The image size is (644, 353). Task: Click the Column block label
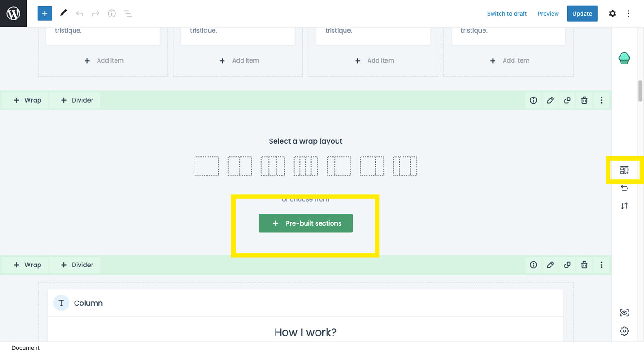coord(88,303)
